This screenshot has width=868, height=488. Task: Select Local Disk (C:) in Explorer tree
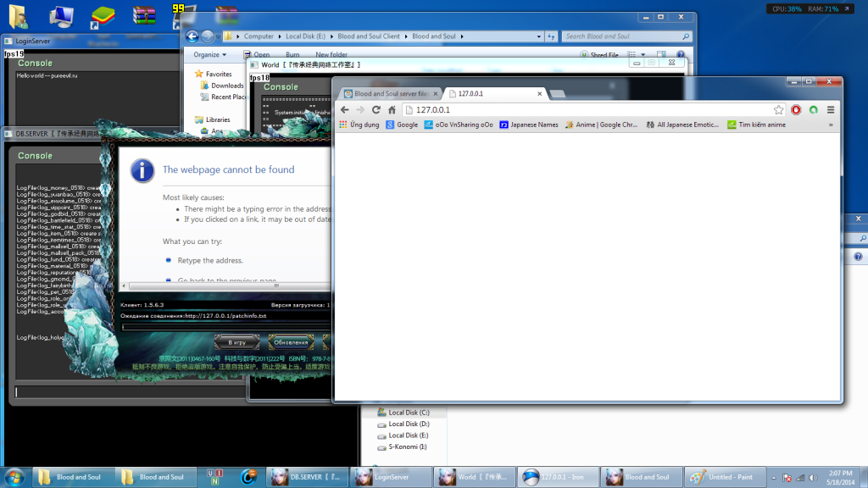(x=408, y=413)
